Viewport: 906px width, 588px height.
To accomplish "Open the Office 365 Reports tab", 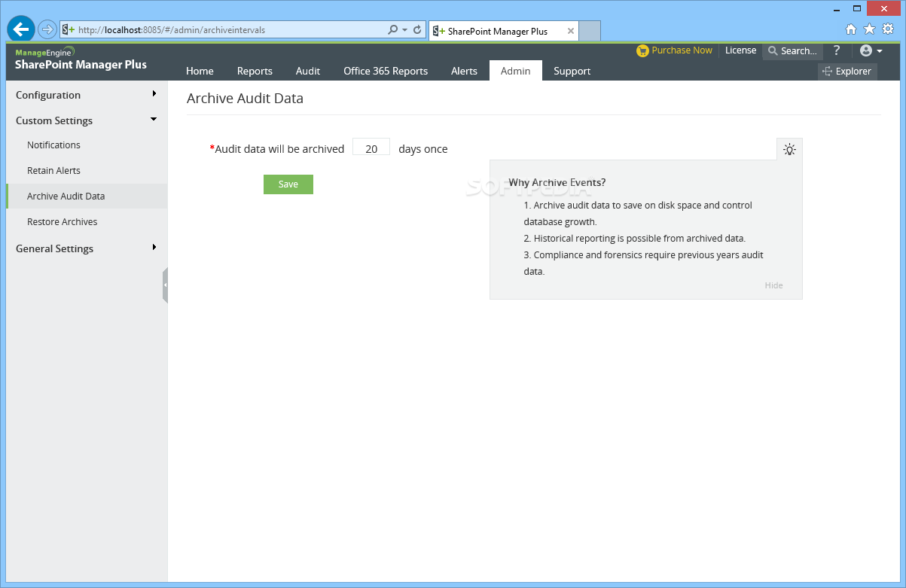I will pyautogui.click(x=386, y=71).
